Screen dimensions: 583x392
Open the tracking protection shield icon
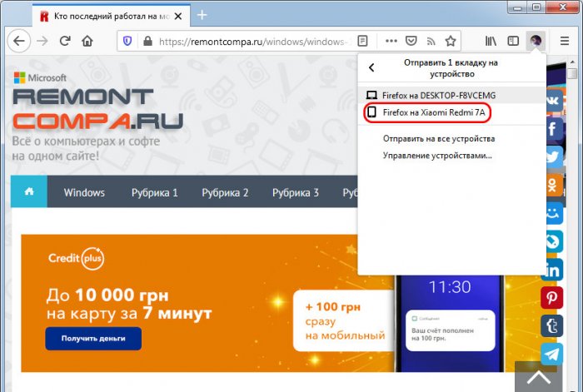(127, 40)
